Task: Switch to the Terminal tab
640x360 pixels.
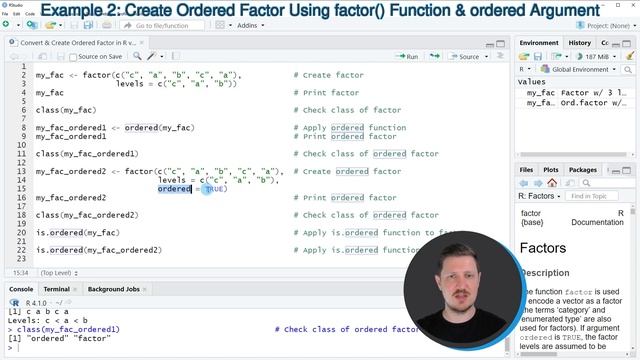Action: [x=56, y=289]
